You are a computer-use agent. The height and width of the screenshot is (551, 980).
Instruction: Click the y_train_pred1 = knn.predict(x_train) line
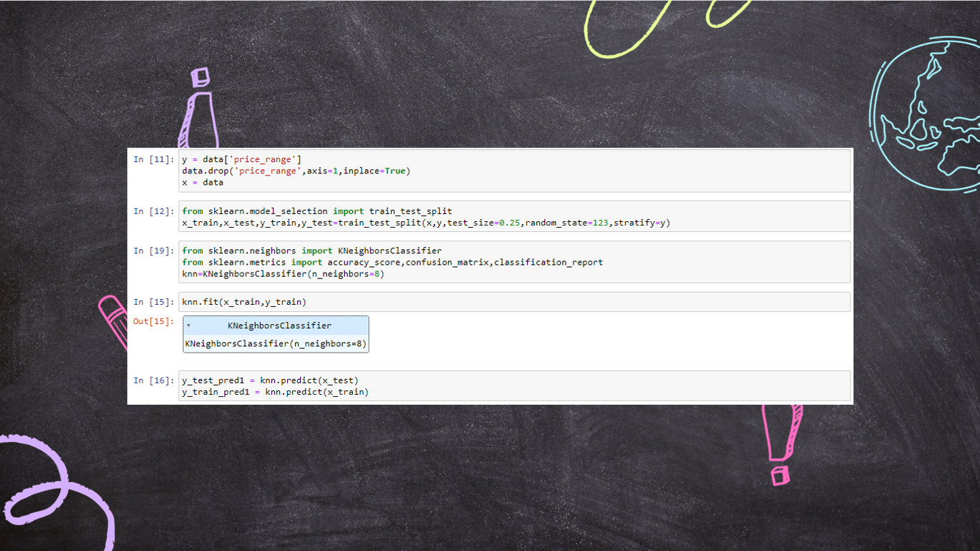point(276,392)
